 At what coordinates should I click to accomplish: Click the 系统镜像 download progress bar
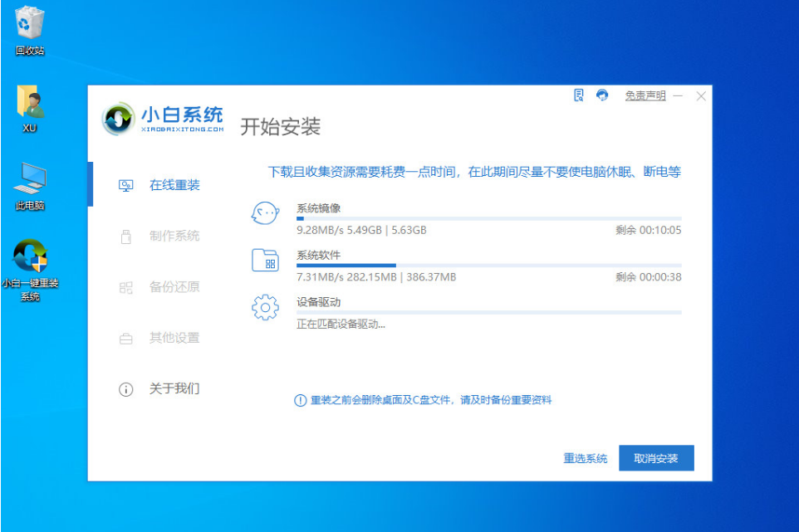click(488, 219)
